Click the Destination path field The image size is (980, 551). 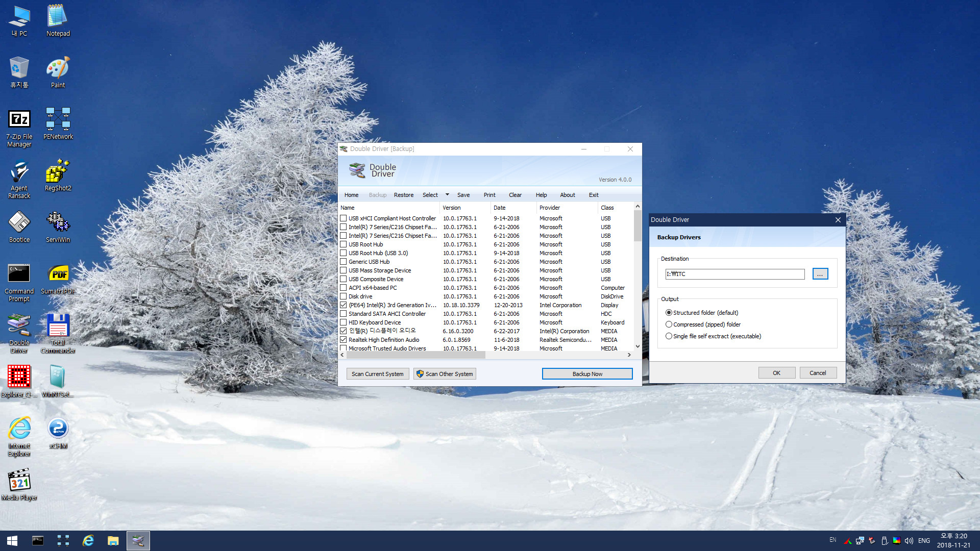(x=734, y=274)
